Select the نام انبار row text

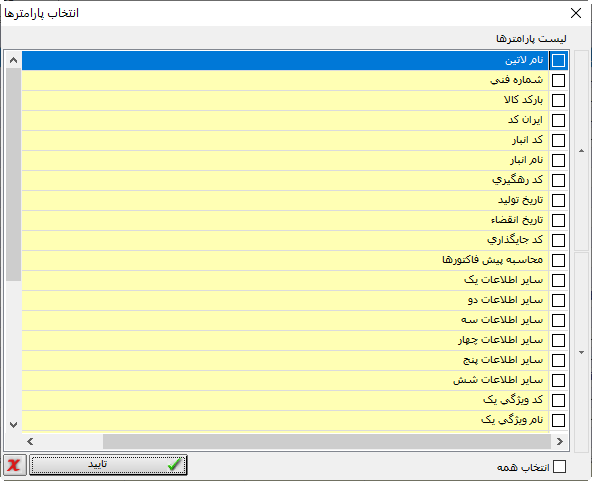(x=527, y=160)
